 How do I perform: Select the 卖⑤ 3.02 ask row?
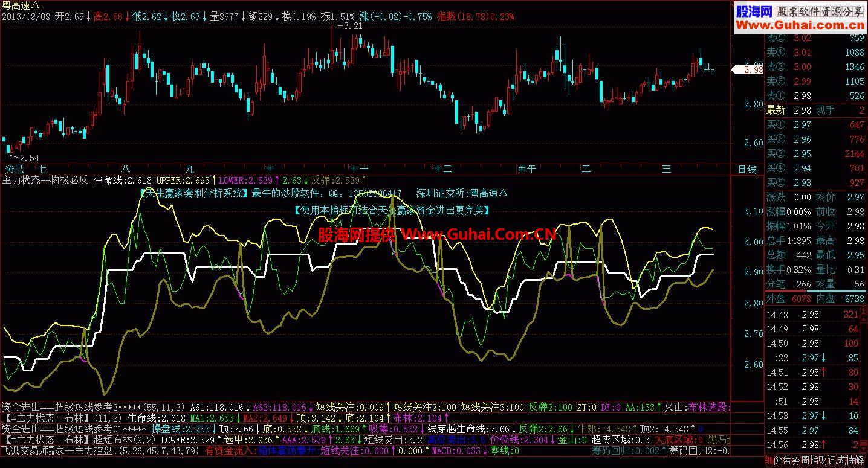pyautogui.click(x=815, y=38)
